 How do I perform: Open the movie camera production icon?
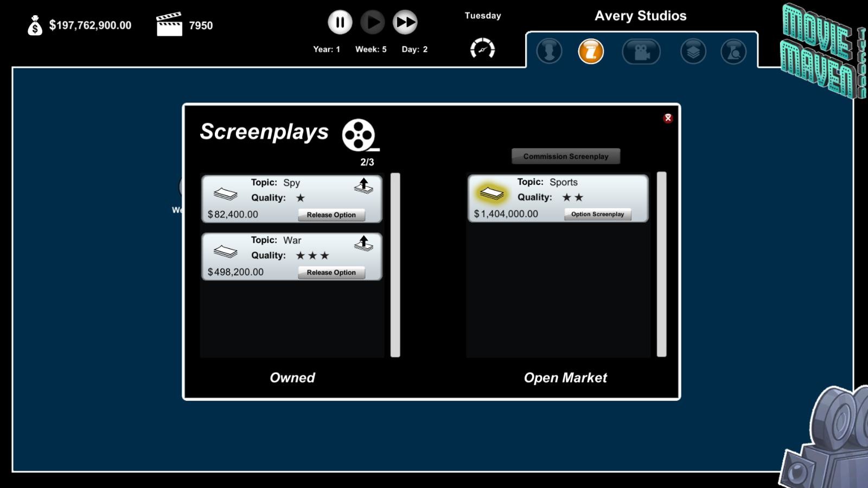[642, 52]
